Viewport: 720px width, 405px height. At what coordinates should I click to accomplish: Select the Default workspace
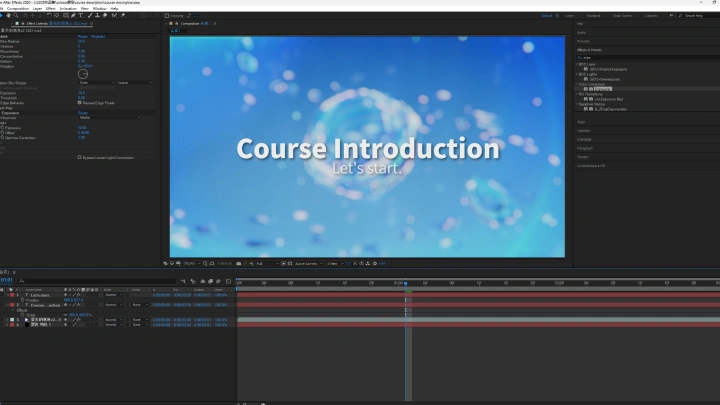[546, 16]
